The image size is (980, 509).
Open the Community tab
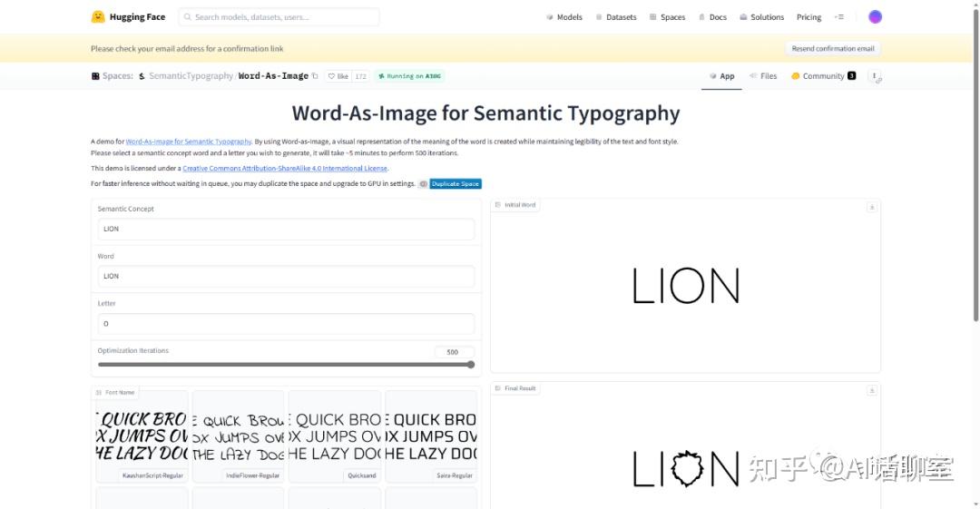[x=823, y=76]
